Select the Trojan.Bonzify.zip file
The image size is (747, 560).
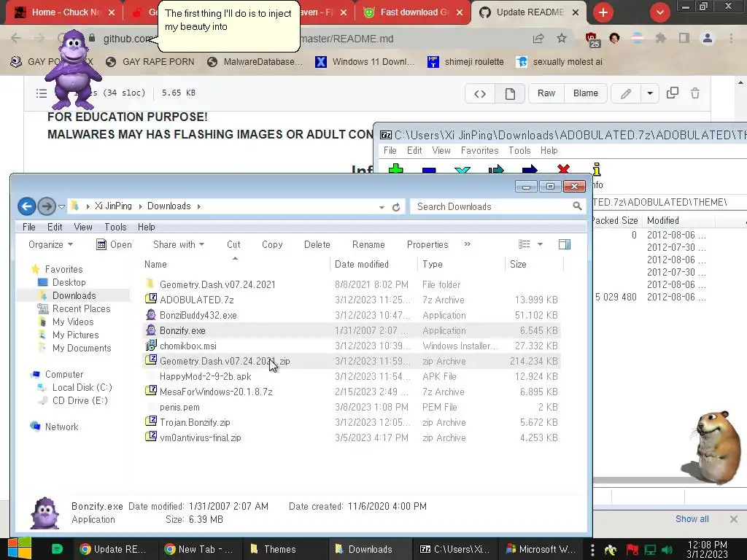click(x=352, y=422)
